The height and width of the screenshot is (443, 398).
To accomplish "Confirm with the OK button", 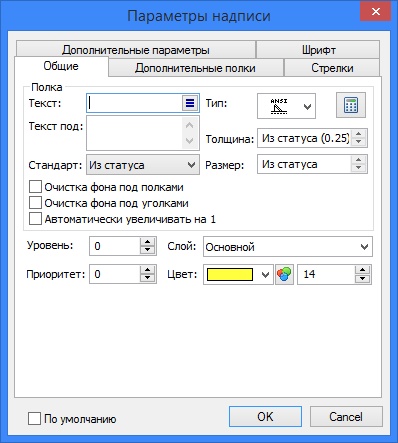I will [x=265, y=417].
